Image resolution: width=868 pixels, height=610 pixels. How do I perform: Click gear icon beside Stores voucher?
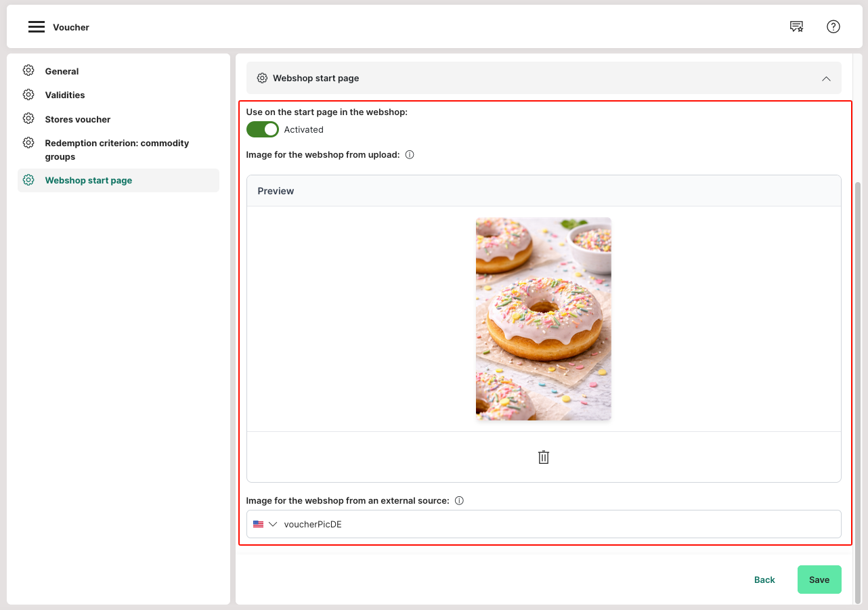[28, 119]
